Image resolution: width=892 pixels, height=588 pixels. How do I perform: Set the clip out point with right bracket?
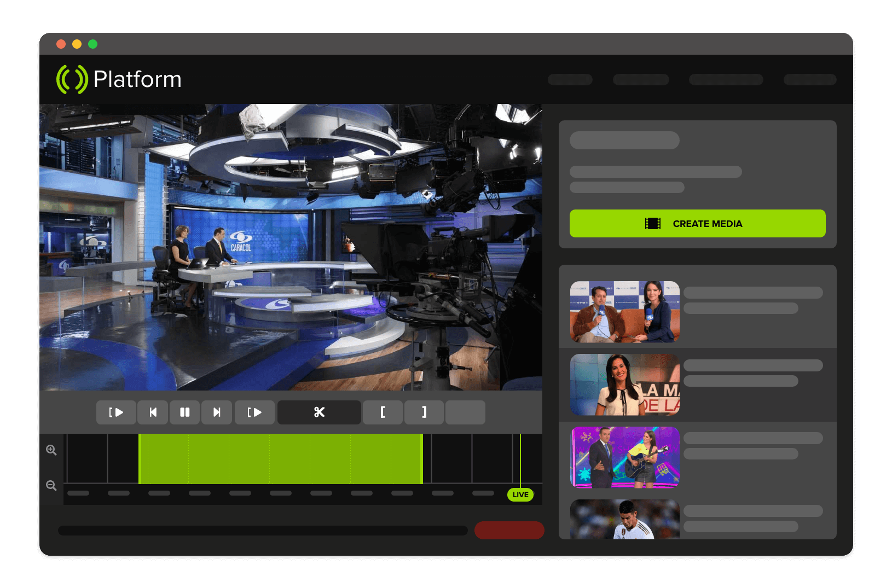pos(424,412)
